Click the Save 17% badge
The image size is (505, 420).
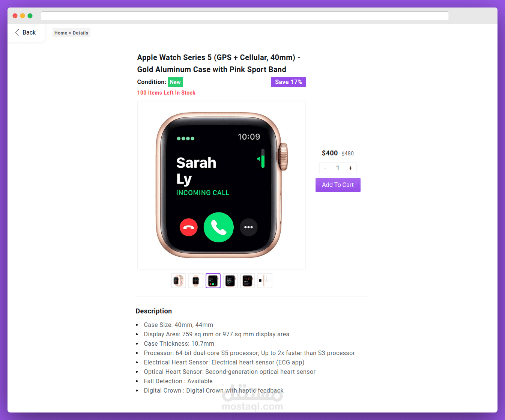pyautogui.click(x=289, y=82)
